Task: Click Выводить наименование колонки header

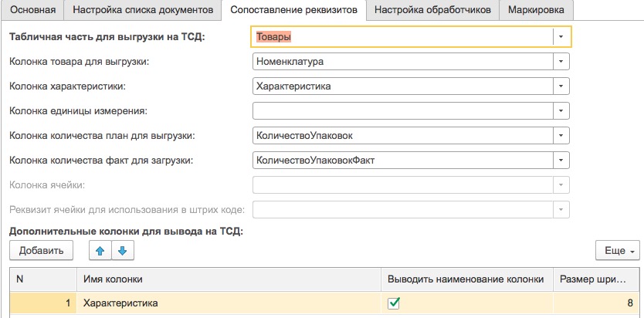Action: pos(467,279)
